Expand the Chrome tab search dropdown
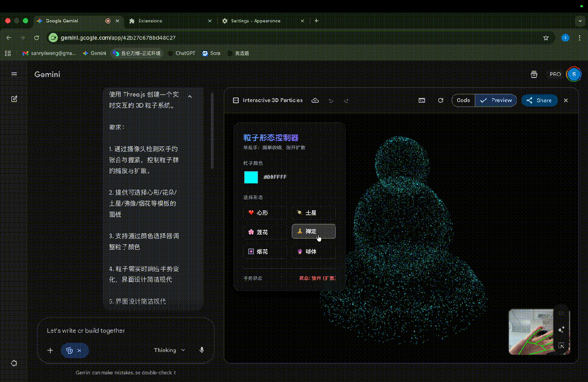This screenshot has height=382, width=588. coord(579,21)
